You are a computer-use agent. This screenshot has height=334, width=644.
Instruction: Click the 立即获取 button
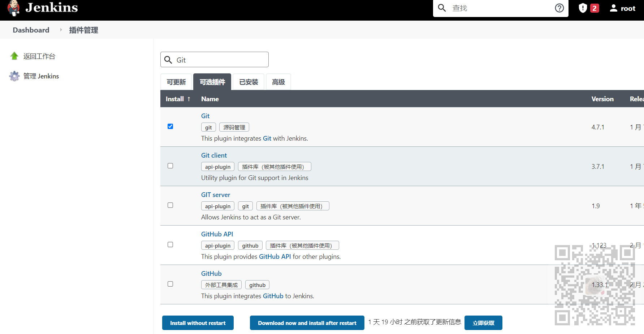(483, 323)
